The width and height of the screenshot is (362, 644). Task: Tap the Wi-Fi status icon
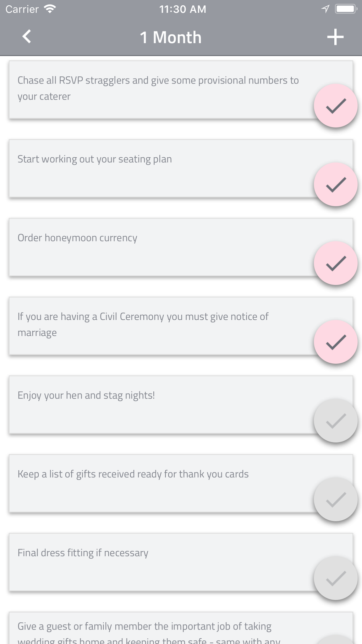point(50,9)
